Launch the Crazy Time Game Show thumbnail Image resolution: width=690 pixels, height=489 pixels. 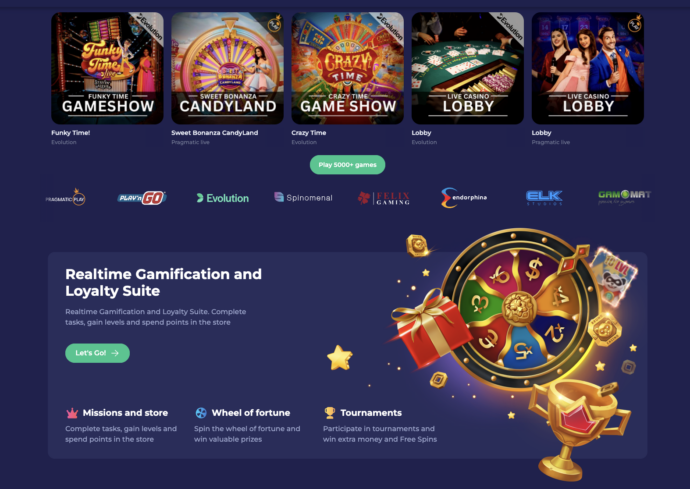coord(348,68)
